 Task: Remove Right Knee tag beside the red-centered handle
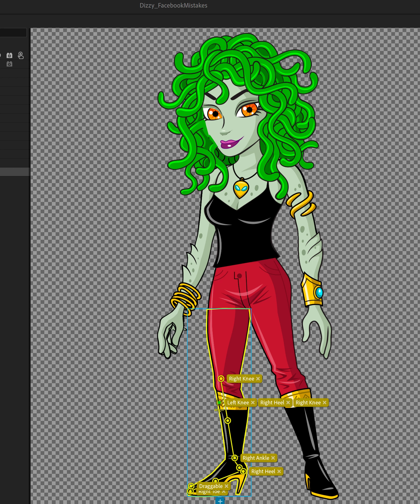point(258,379)
